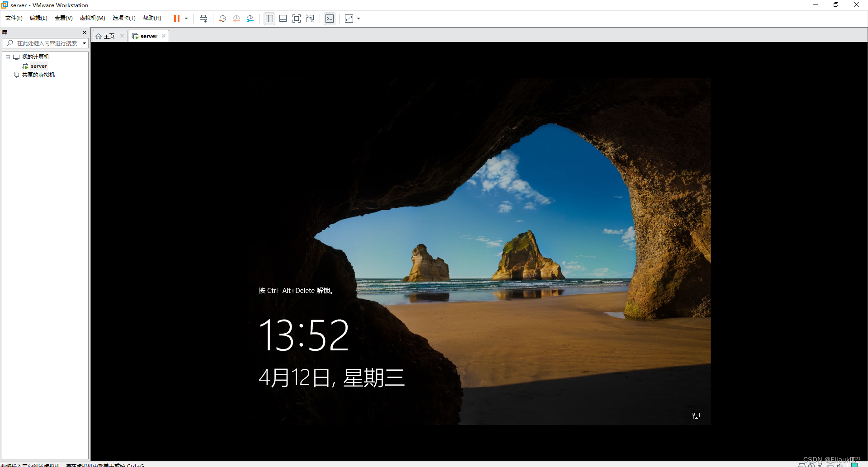Select 共享的虚拟机 in the library
The width and height of the screenshot is (868, 467).
coord(38,75)
